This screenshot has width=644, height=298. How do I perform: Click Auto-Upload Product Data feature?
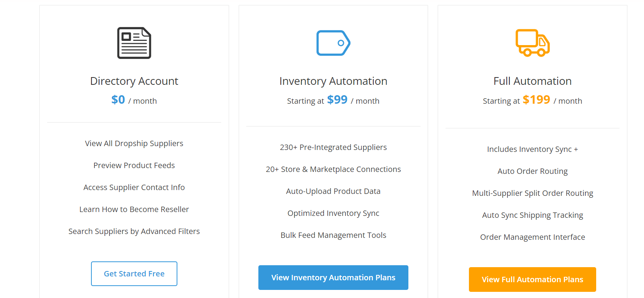click(333, 191)
